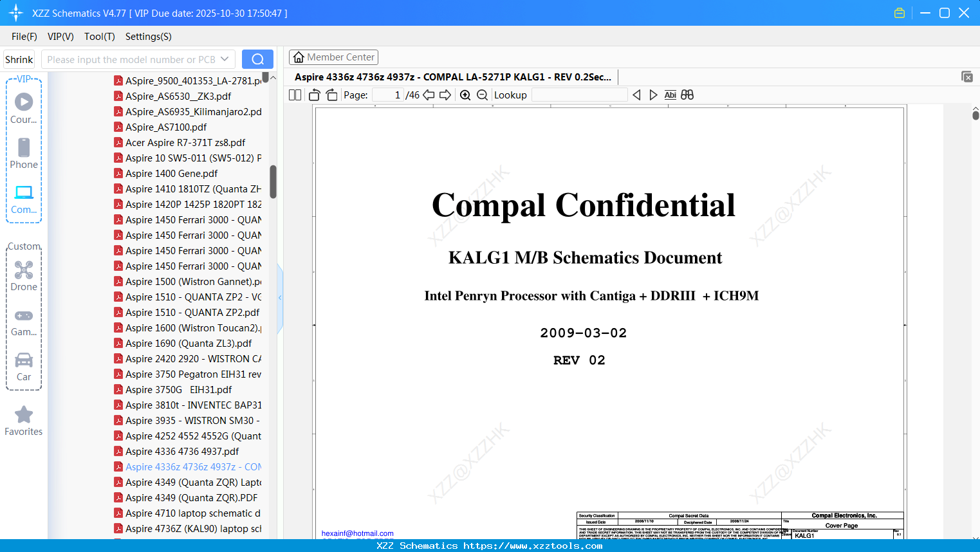Viewport: 980px width, 552px height.
Task: Open the Member Center button
Action: (x=333, y=57)
